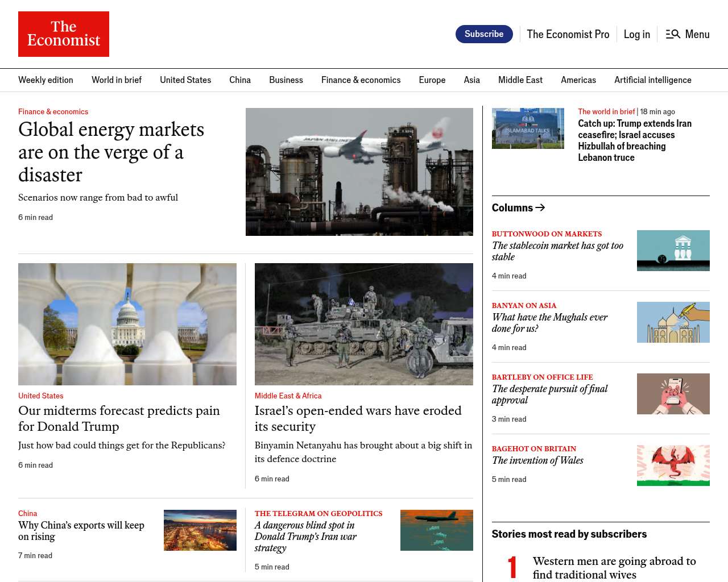
Task: Read 'Global energy markets' headline article
Action: tap(111, 152)
